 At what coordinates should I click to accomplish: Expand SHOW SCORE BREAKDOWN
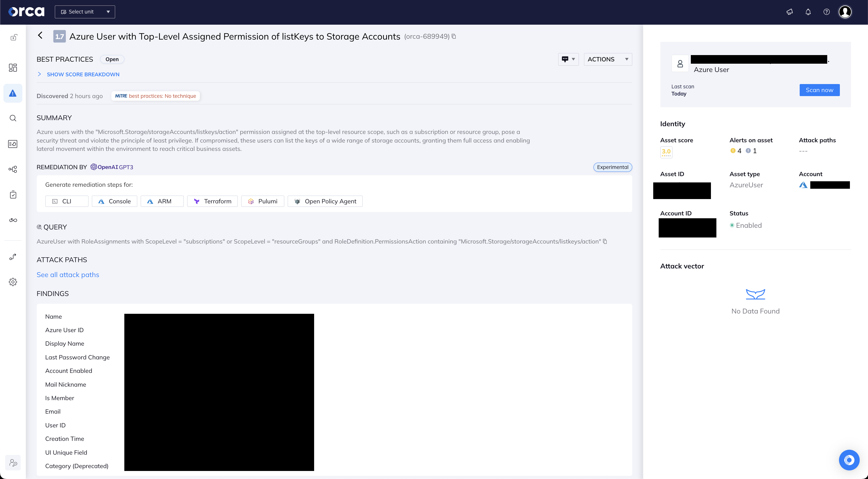(83, 74)
